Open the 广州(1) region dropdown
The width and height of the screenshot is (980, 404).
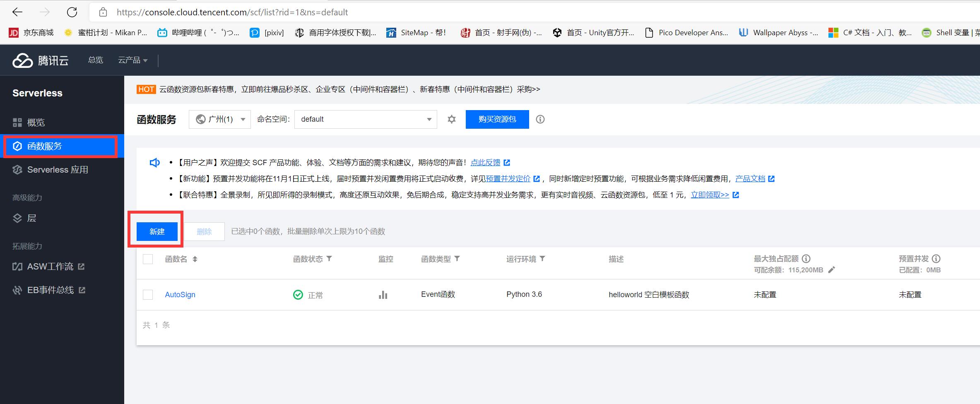pyautogui.click(x=220, y=119)
